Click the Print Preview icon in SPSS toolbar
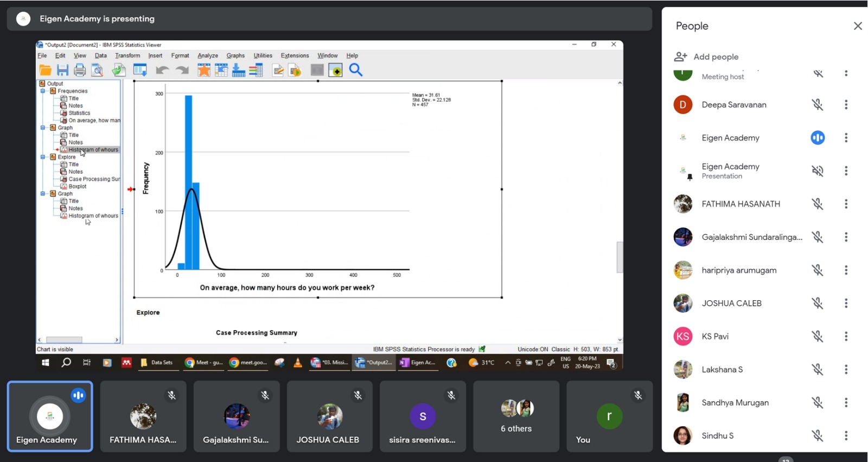 click(97, 70)
